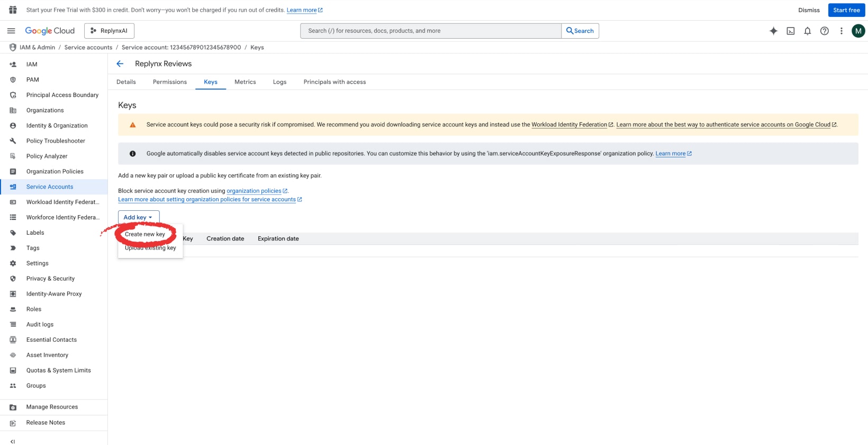868x445 pixels.
Task: Open the Logs tab
Action: pos(279,82)
